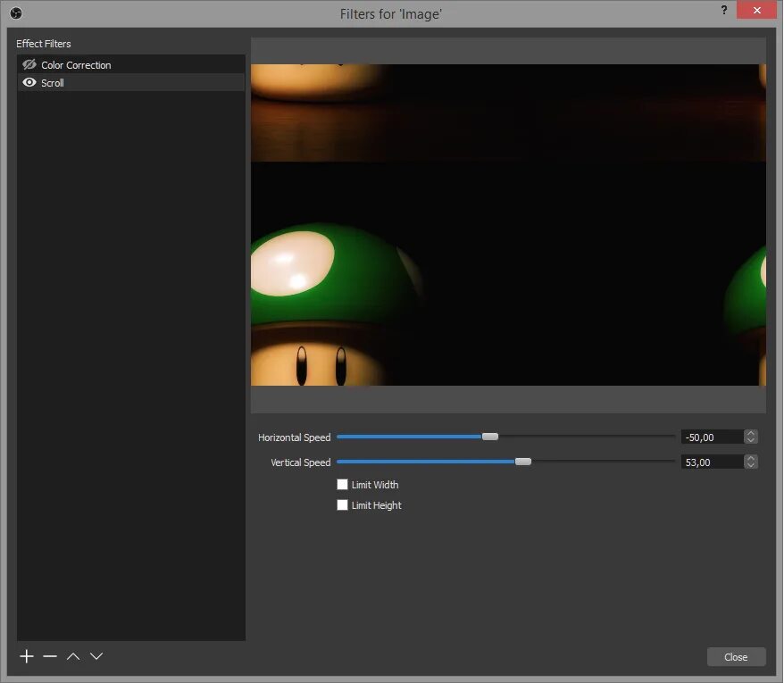Select the Scroll filter row

point(131,82)
